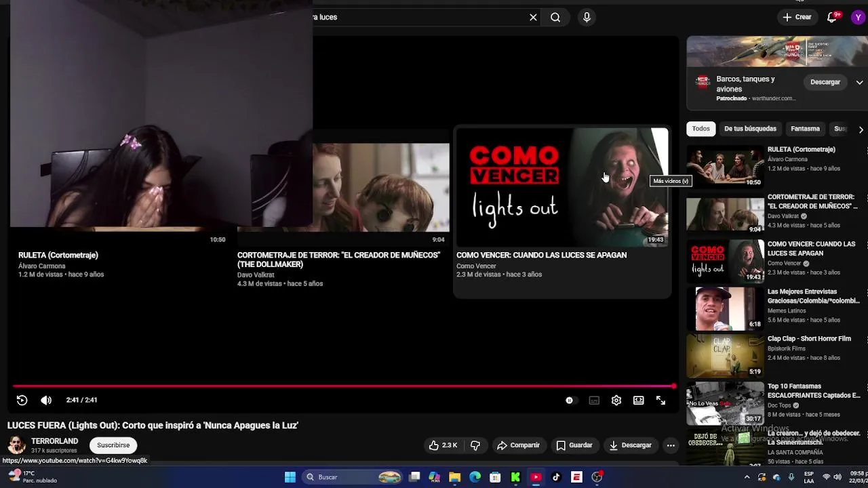Image resolution: width=868 pixels, height=488 pixels.
Task: Open OBS Studio from taskbar
Action: pyautogui.click(x=597, y=477)
